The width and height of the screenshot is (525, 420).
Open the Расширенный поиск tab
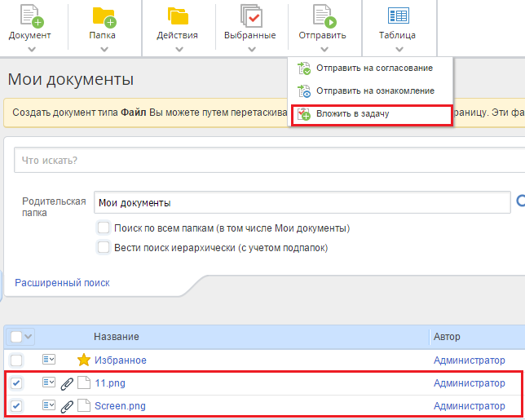62,283
